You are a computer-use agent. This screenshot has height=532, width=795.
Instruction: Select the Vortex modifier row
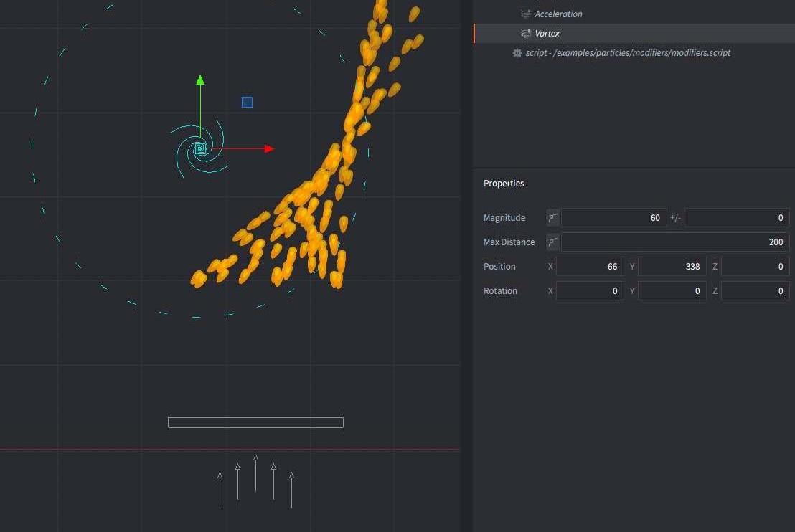pos(634,34)
